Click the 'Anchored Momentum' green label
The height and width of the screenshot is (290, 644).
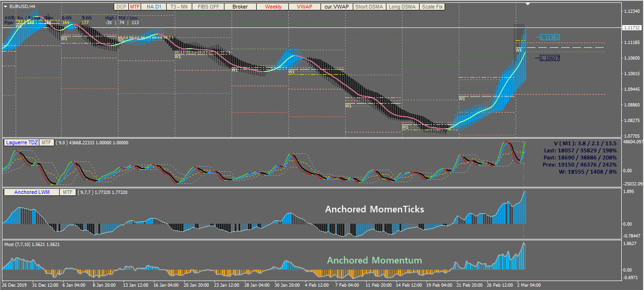click(374, 260)
